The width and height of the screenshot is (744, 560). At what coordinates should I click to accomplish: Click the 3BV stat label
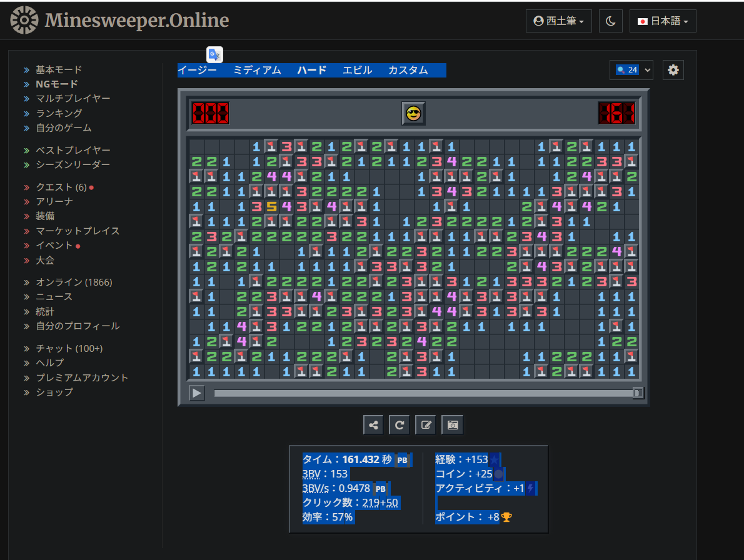click(x=311, y=474)
